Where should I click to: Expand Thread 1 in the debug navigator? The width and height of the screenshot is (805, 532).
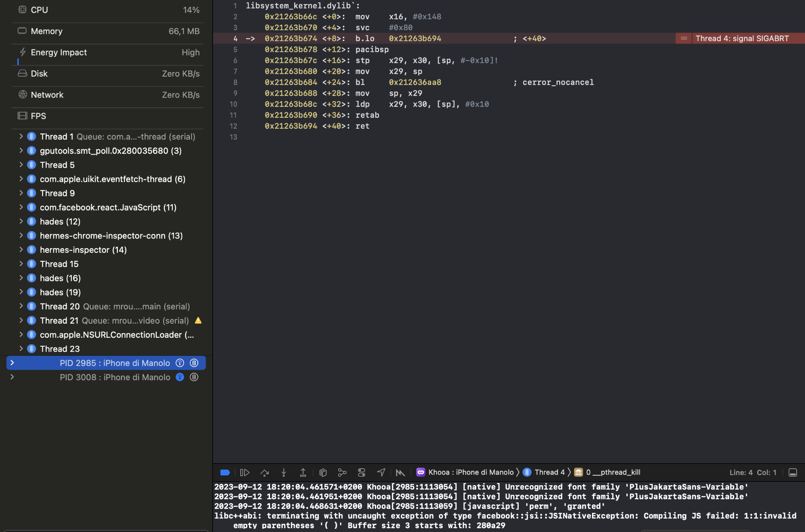[x=21, y=136]
